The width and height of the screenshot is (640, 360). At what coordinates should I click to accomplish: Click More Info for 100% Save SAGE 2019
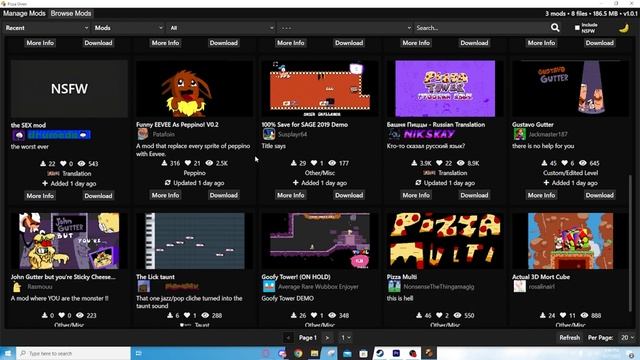(291, 195)
